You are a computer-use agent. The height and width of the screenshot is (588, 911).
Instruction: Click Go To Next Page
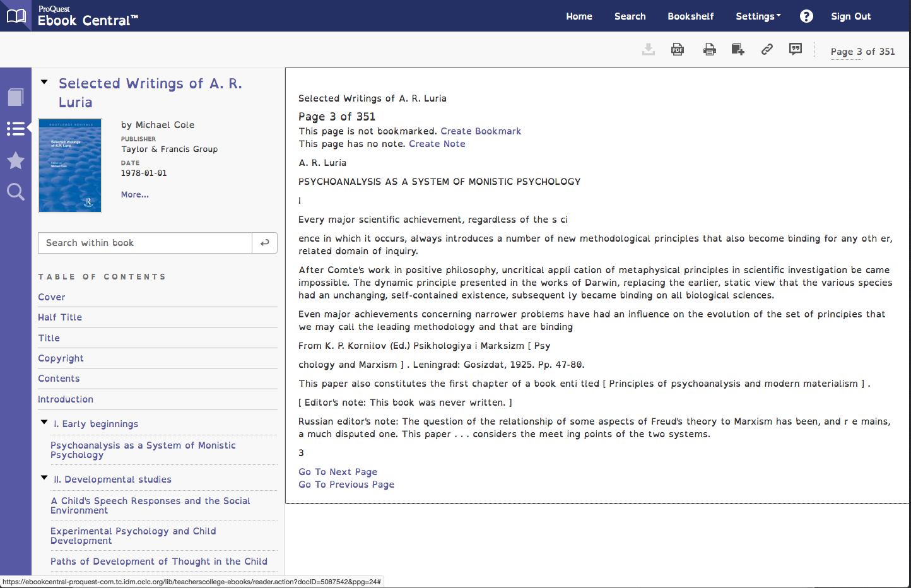click(x=338, y=471)
